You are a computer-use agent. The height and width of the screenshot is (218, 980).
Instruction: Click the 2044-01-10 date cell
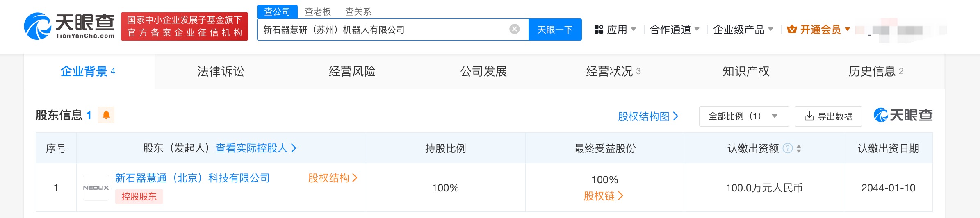tap(888, 188)
